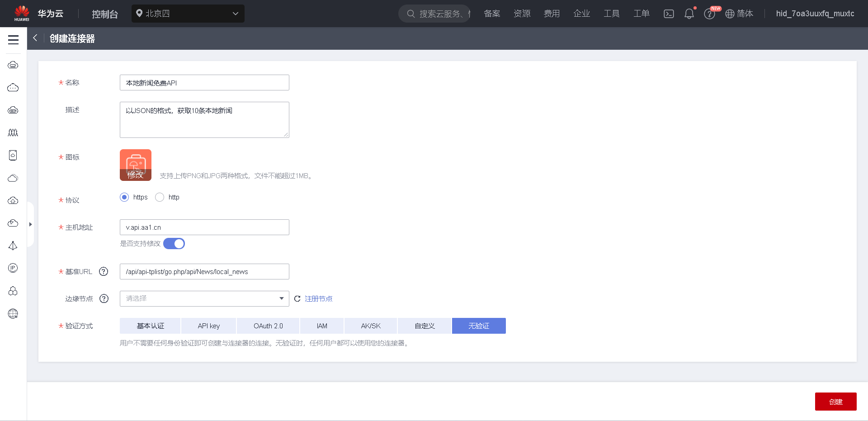Viewport: 868px width, 421px height.
Task: Select the http protocol radio button
Action: coord(160,197)
